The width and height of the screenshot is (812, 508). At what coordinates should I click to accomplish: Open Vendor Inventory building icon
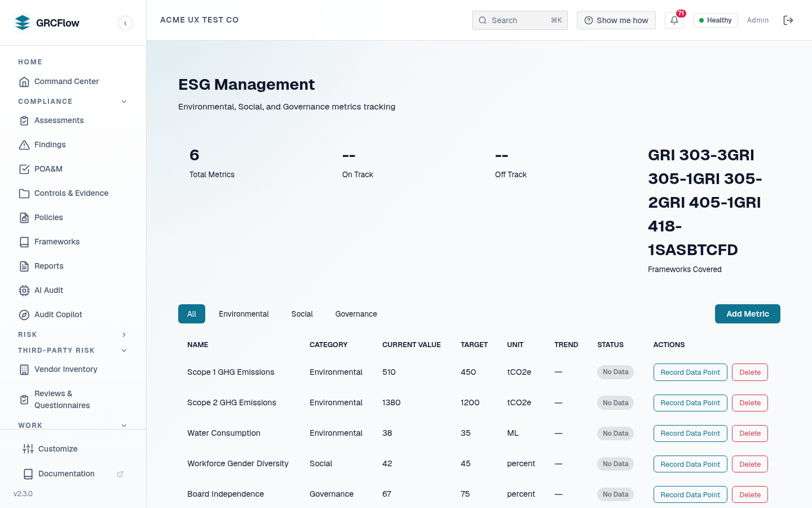[x=24, y=370]
